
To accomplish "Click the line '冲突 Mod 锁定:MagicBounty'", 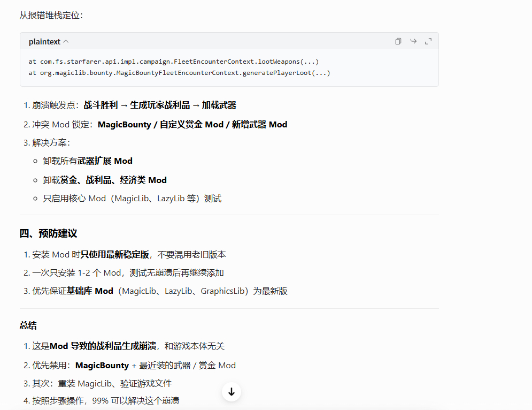I will (x=156, y=124).
